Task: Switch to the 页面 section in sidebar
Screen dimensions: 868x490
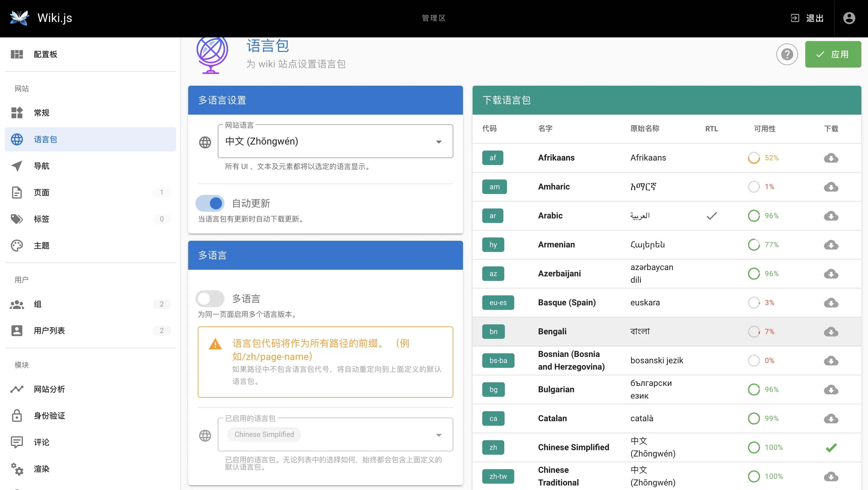Action: pos(42,192)
